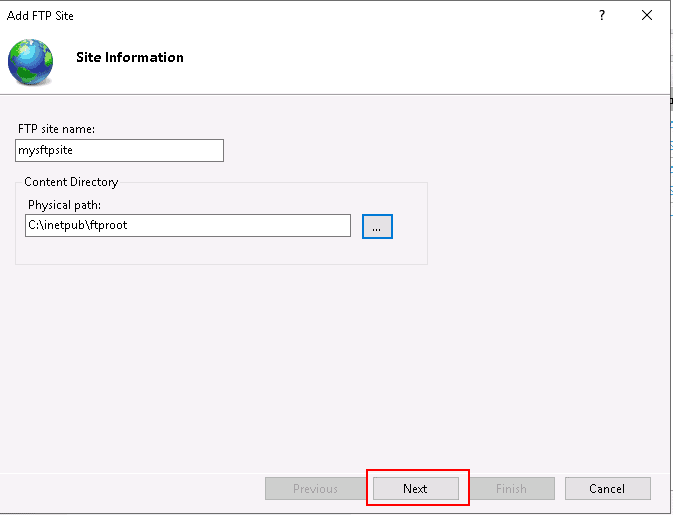Click the 'FTP site name:' label

56,129
